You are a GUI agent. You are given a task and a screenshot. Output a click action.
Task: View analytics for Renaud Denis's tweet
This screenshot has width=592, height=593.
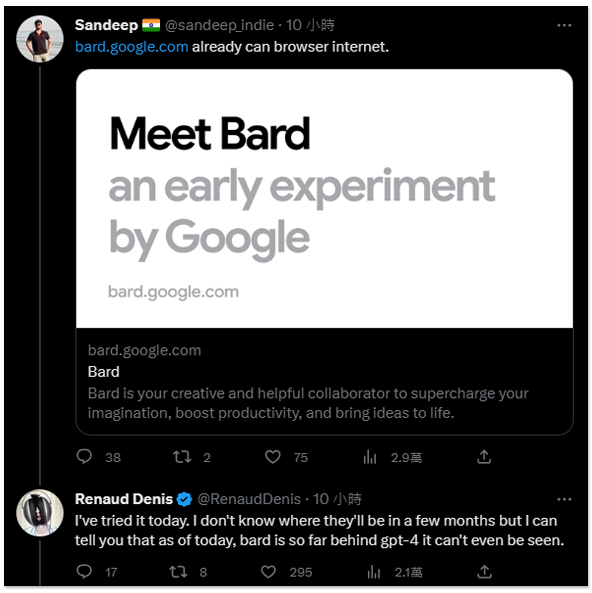[374, 572]
